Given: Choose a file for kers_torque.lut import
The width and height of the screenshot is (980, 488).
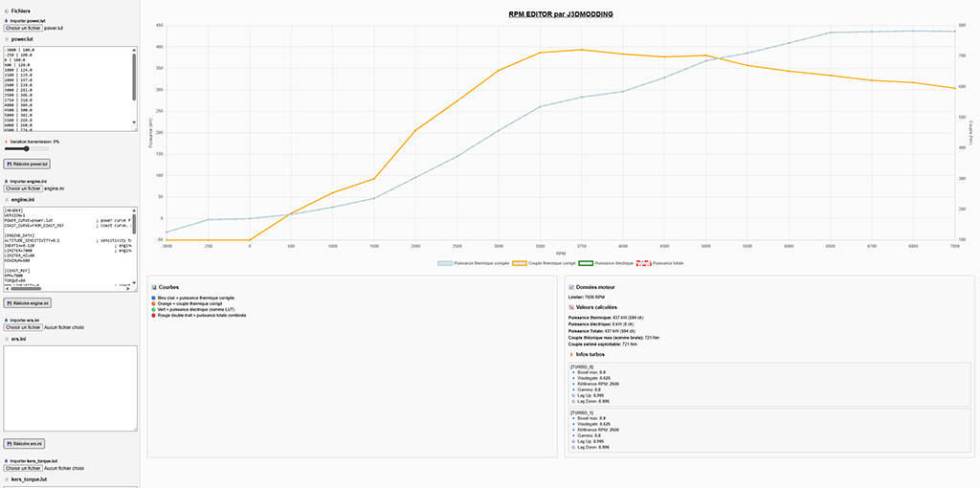Looking at the screenshot, I should coord(23,468).
